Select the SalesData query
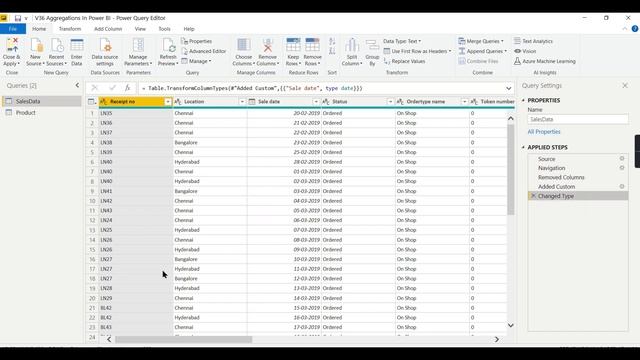This screenshot has height=360, width=640. click(x=42, y=101)
